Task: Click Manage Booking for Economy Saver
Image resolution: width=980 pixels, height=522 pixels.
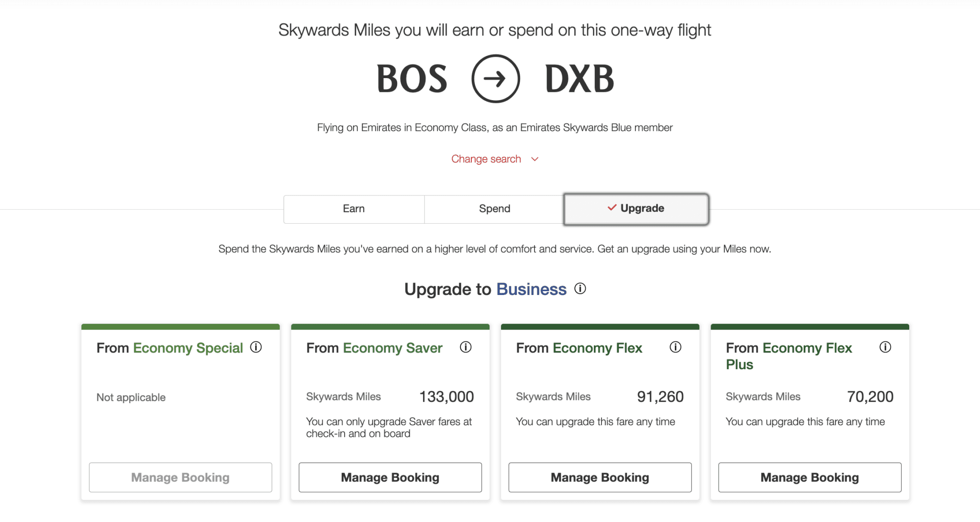Action: (x=390, y=477)
